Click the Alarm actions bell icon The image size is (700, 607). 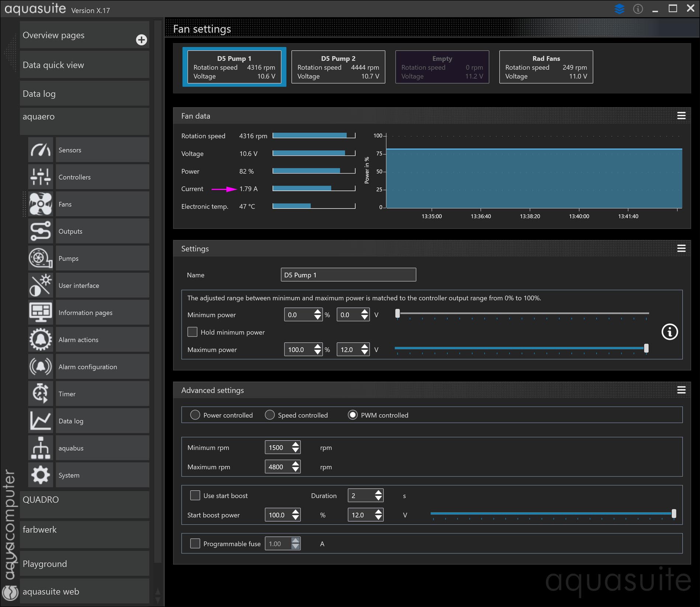[x=41, y=340]
